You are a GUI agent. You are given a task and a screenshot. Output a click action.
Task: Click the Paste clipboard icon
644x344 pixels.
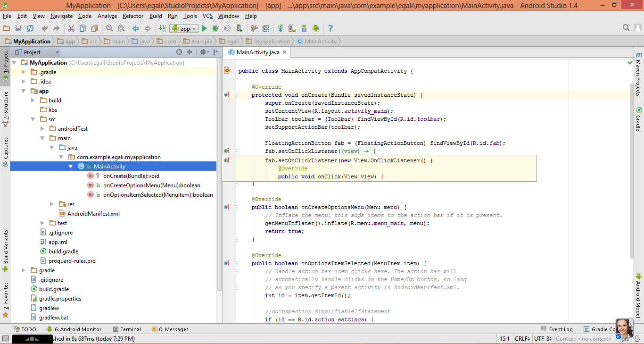pyautogui.click(x=94, y=29)
